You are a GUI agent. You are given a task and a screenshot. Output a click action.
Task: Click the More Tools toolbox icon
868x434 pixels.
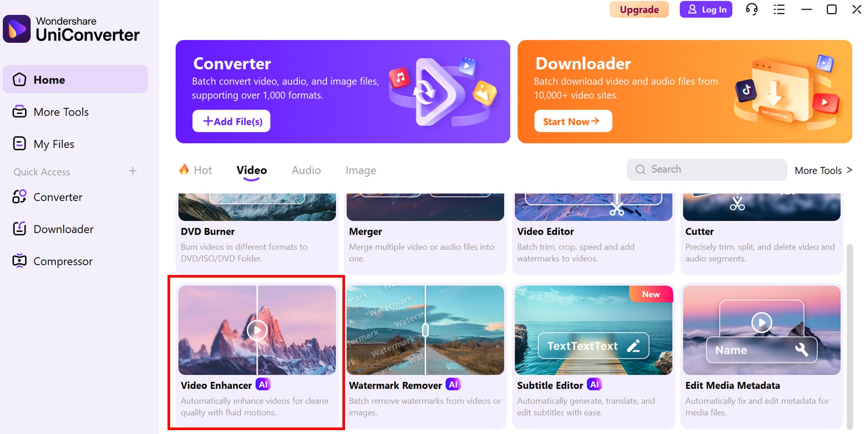(x=20, y=112)
